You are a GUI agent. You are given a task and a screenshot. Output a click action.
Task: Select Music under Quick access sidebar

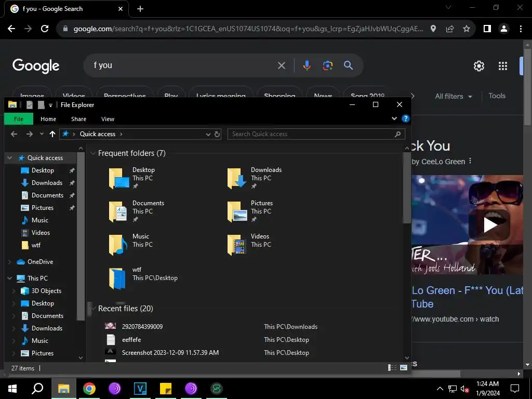pos(39,220)
